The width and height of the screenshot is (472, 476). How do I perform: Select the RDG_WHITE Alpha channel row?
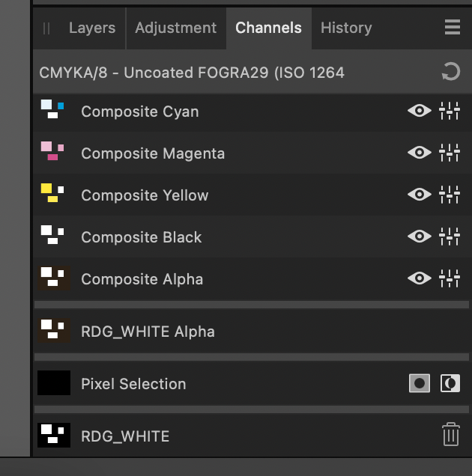point(252,331)
